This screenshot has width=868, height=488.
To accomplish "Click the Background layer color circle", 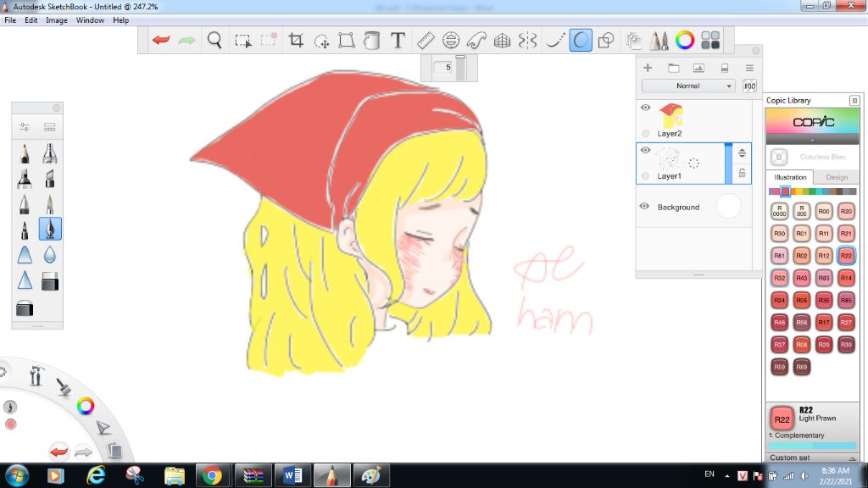I will click(728, 207).
